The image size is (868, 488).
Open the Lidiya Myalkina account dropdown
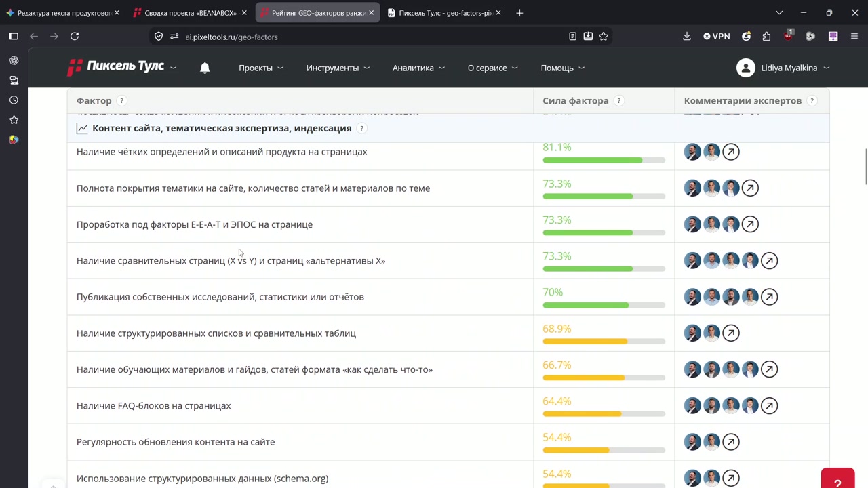coord(783,68)
